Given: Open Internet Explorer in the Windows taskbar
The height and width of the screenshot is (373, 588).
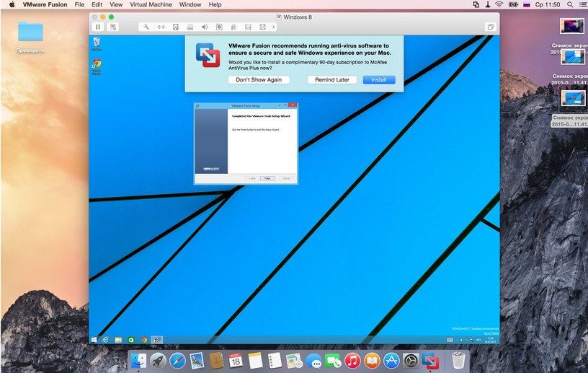Looking at the screenshot, I should (105, 339).
